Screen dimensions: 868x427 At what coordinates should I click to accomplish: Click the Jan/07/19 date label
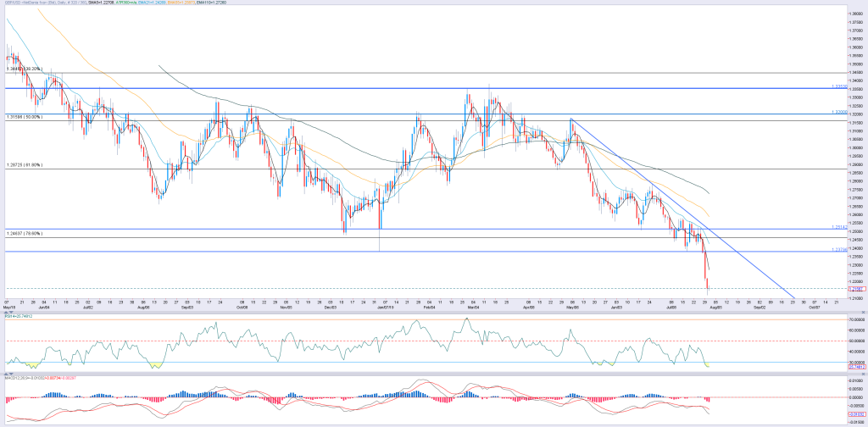click(386, 306)
